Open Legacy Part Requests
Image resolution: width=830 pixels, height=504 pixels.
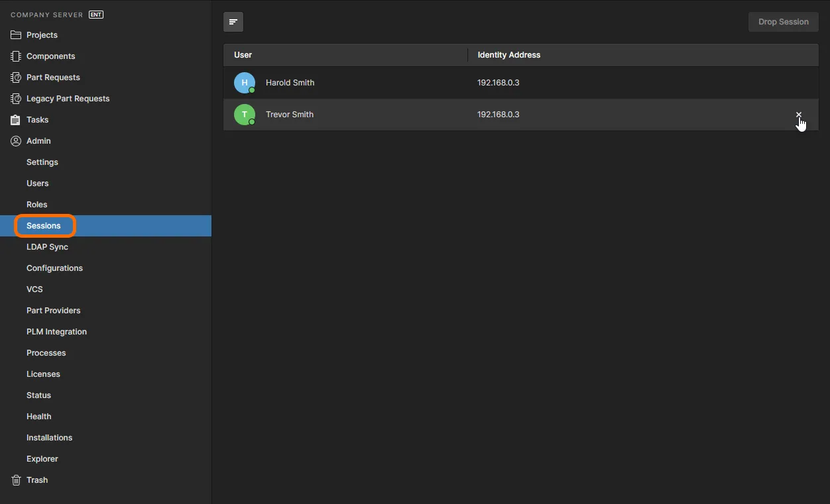point(68,99)
